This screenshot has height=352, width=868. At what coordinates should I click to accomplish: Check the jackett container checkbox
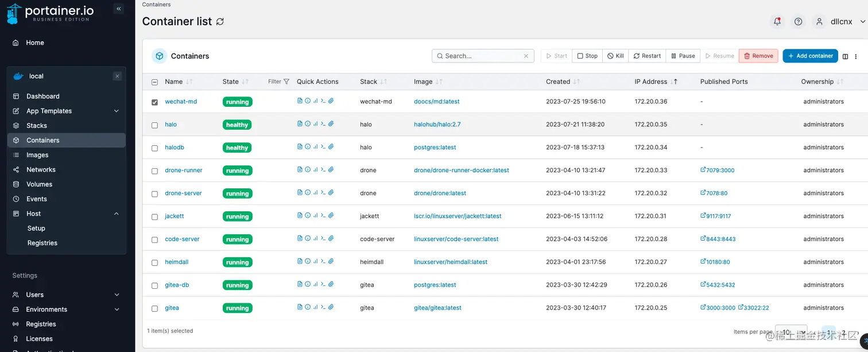pyautogui.click(x=154, y=217)
